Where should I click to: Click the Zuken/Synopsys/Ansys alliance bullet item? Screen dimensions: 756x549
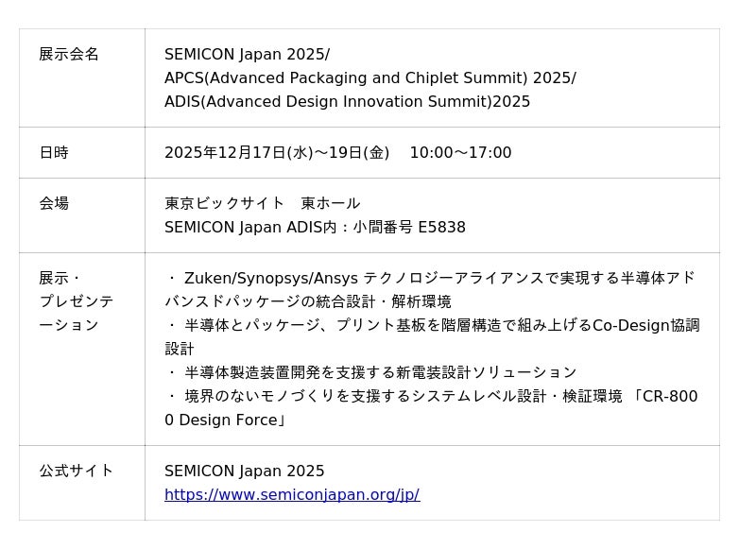431,278
